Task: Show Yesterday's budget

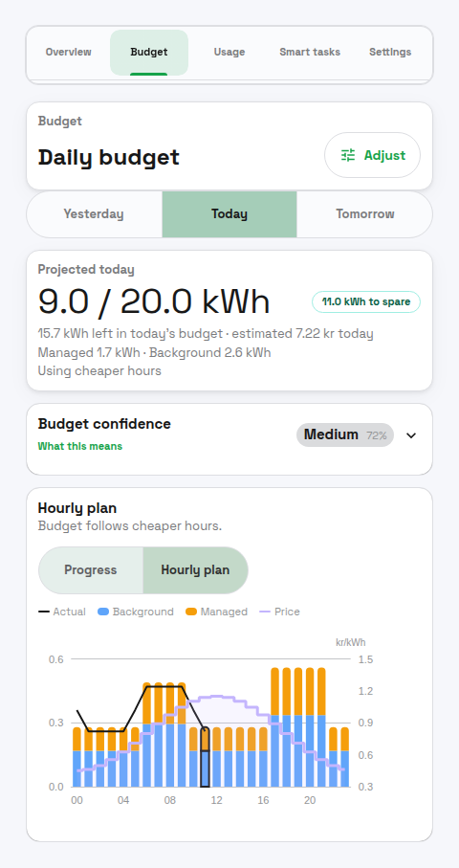Action: pos(94,214)
